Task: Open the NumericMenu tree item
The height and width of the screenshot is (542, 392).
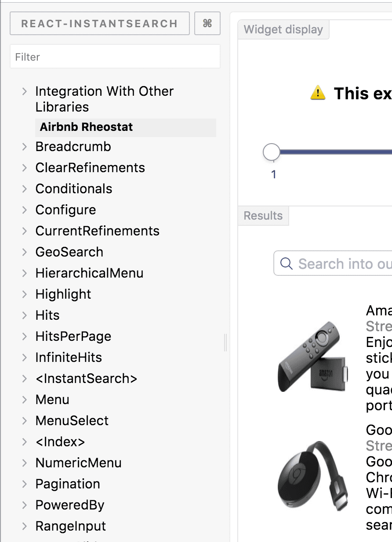Action: (x=78, y=463)
